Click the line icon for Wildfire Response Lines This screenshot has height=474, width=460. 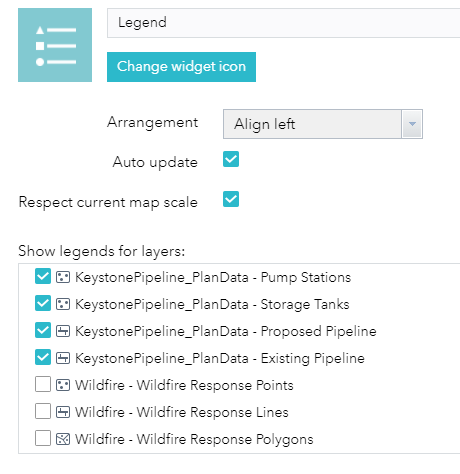[x=63, y=412]
